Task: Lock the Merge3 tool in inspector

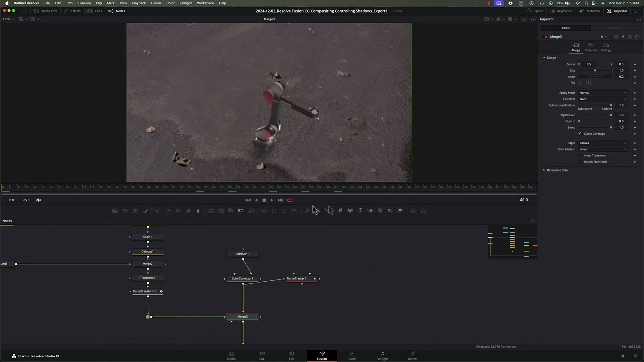Action: click(630, 37)
